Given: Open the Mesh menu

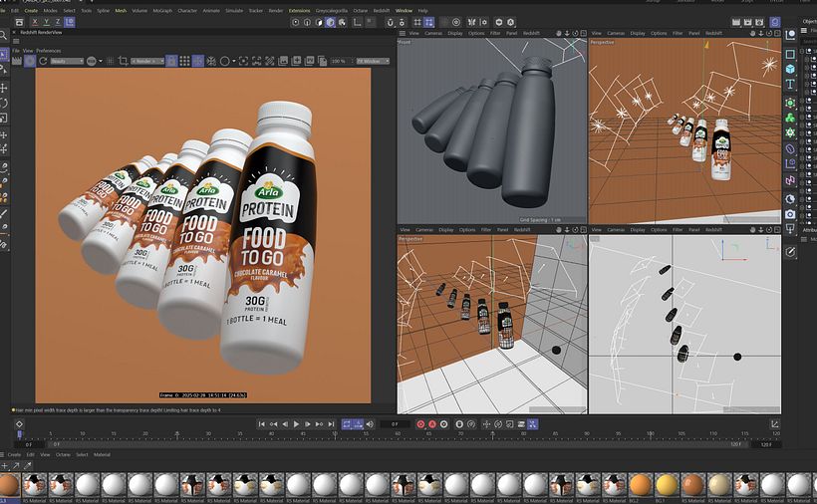Looking at the screenshot, I should (121, 10).
